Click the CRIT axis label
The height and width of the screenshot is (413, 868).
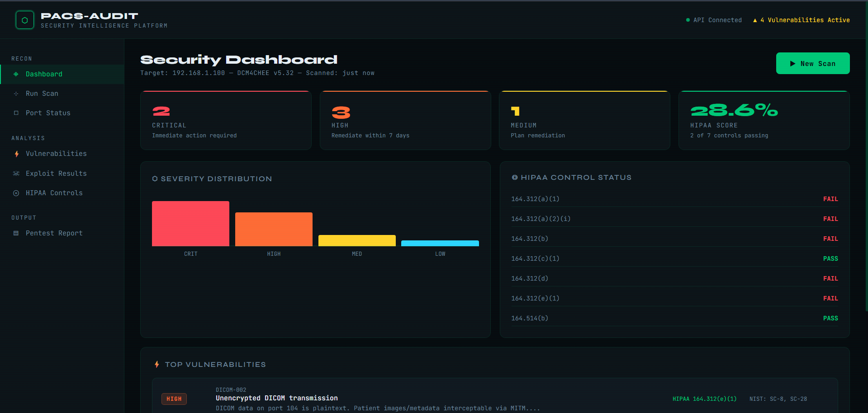[191, 254]
